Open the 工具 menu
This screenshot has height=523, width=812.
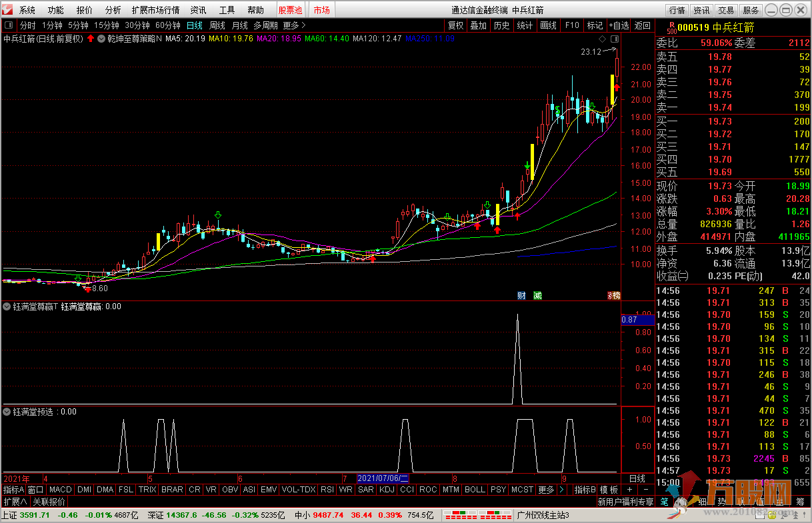[x=227, y=10]
